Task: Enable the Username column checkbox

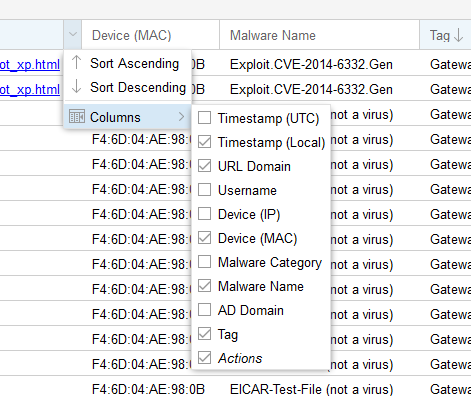Action: pos(204,190)
